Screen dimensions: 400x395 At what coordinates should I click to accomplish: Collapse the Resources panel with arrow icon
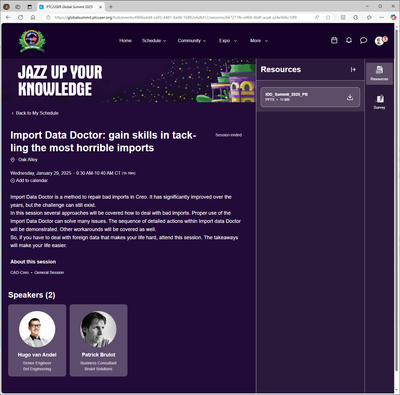tap(353, 69)
